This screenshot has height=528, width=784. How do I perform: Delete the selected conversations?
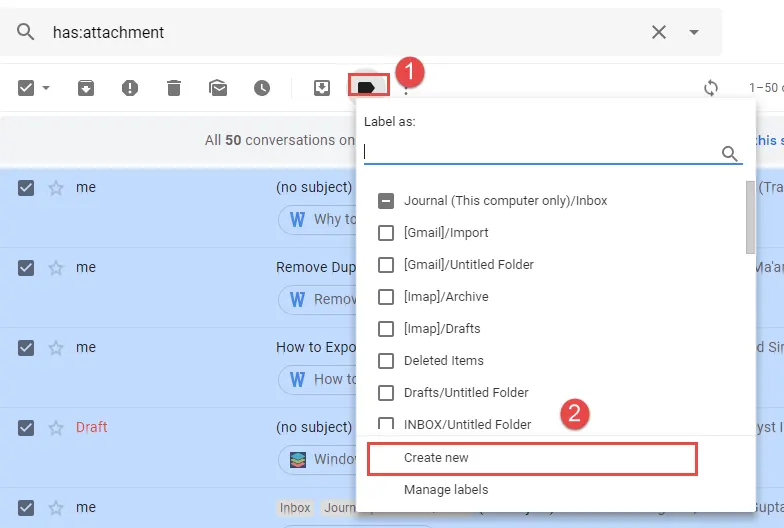point(174,88)
